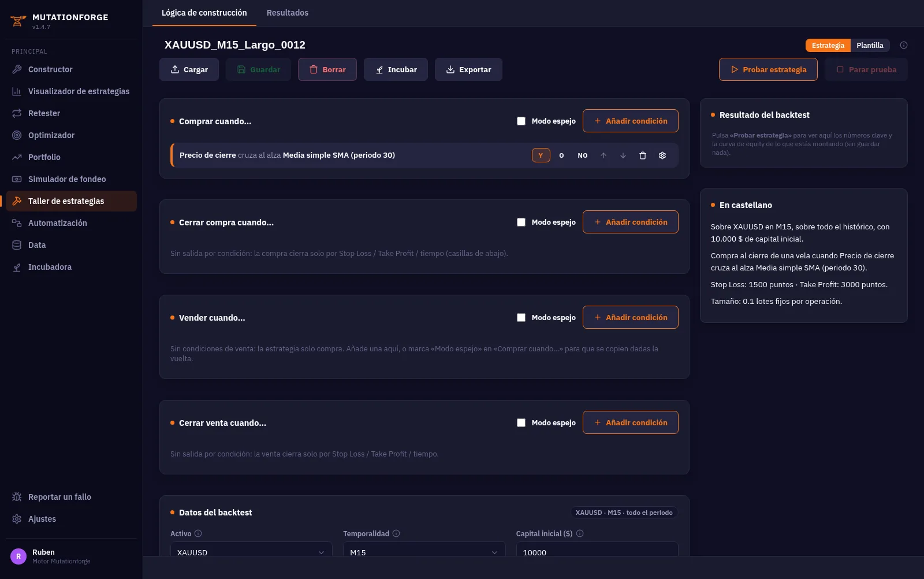Click Reportar un fallo bug icon
The image size is (924, 579).
pyautogui.click(x=17, y=497)
